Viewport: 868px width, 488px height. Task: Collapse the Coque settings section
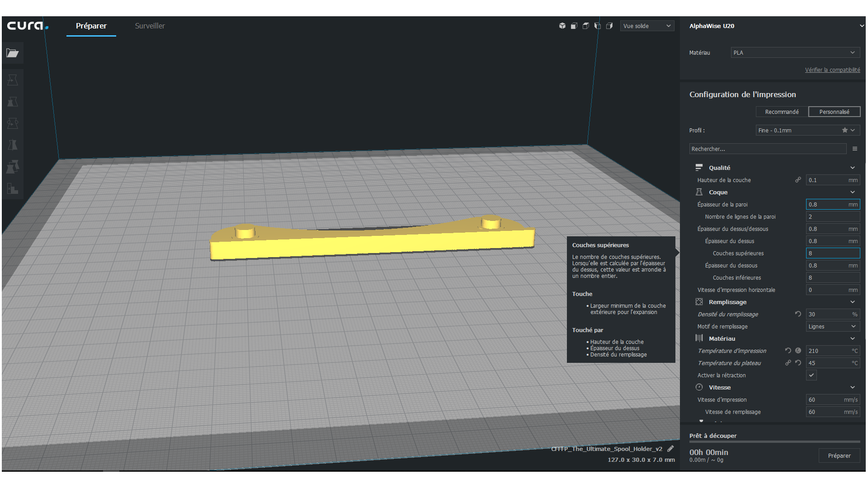point(852,192)
